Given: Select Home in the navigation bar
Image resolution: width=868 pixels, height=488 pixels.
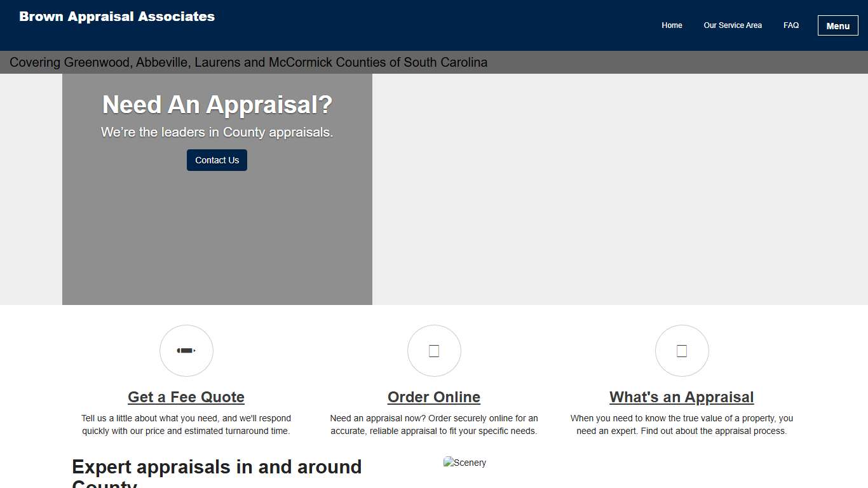Looking at the screenshot, I should pyautogui.click(x=672, y=25).
